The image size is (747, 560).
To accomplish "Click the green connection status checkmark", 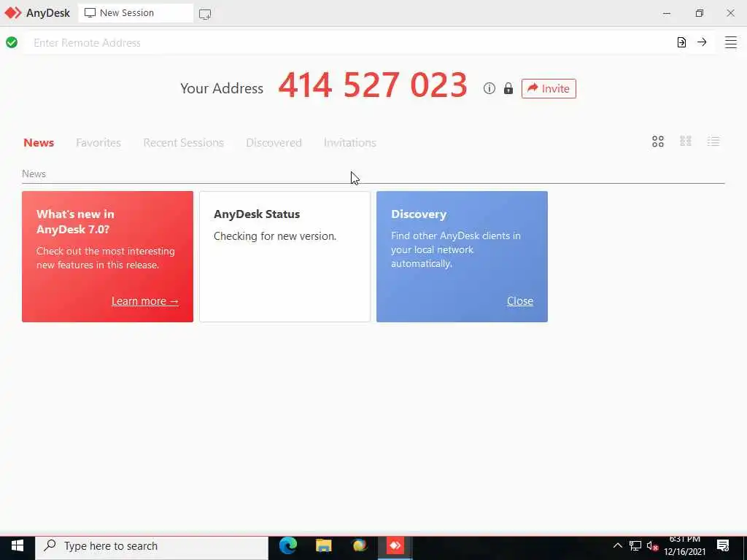I will [x=12, y=42].
